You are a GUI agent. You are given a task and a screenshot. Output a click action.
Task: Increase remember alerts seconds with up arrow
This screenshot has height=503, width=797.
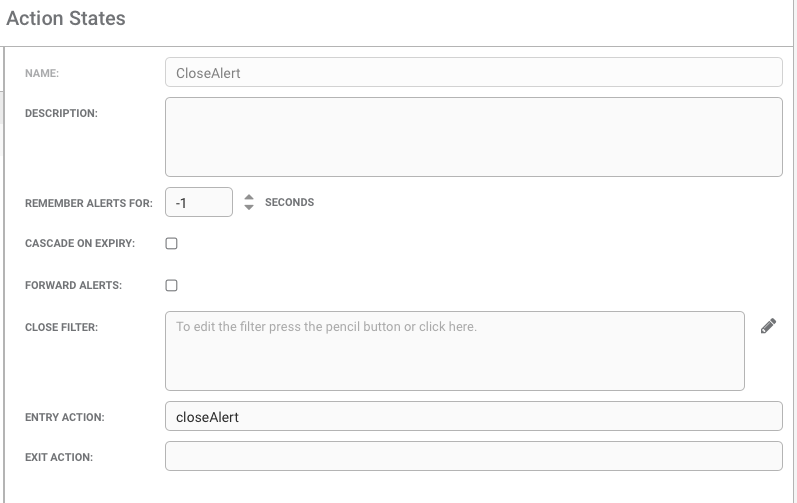pyautogui.click(x=249, y=198)
